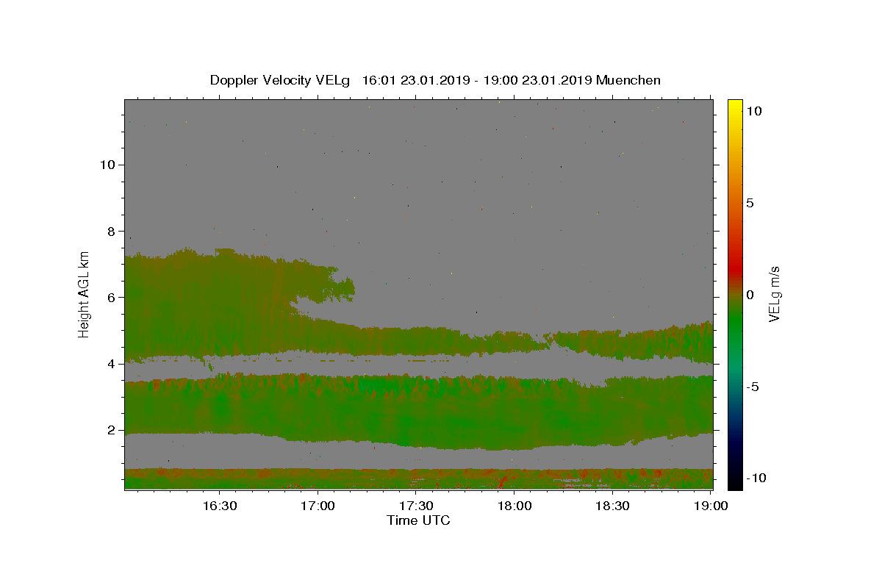Click the '19:00' time tick label
The width and height of the screenshot is (882, 588).
click(711, 506)
